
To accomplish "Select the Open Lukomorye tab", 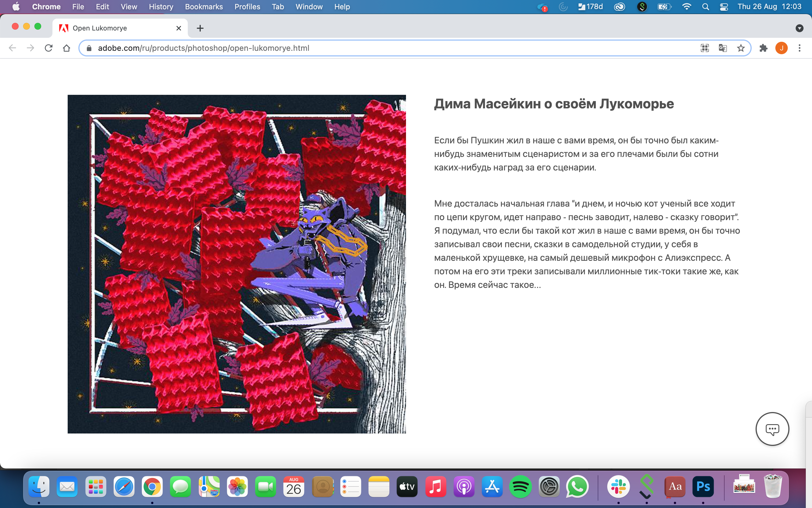I will (x=120, y=28).
